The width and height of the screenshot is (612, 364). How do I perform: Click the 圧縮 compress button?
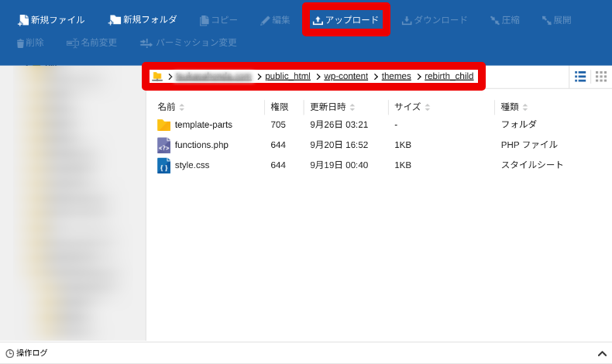tap(504, 20)
